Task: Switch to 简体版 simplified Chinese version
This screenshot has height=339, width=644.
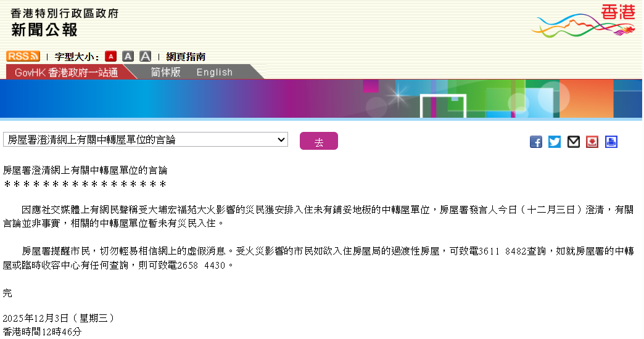Action: pos(166,72)
